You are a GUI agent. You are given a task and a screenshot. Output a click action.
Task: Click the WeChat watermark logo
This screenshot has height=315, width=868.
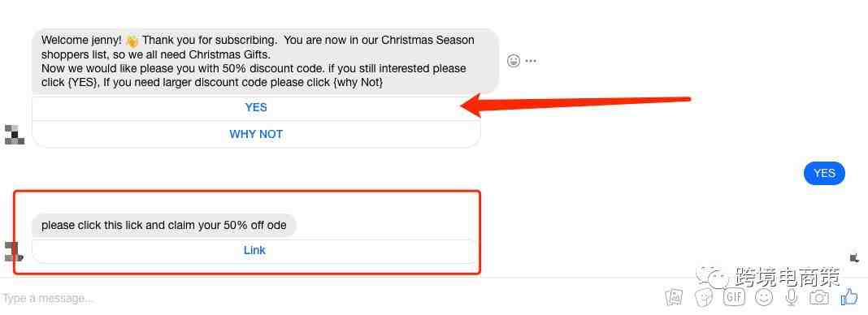(713, 277)
